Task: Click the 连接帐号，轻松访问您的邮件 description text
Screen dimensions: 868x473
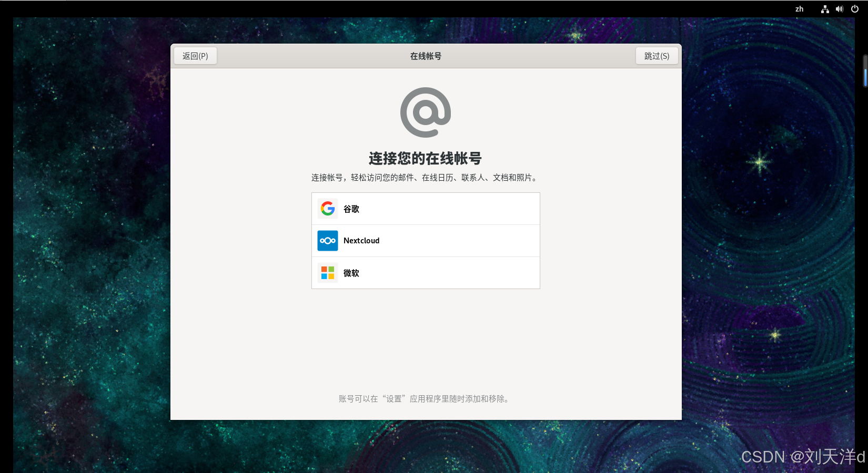Action: point(426,178)
